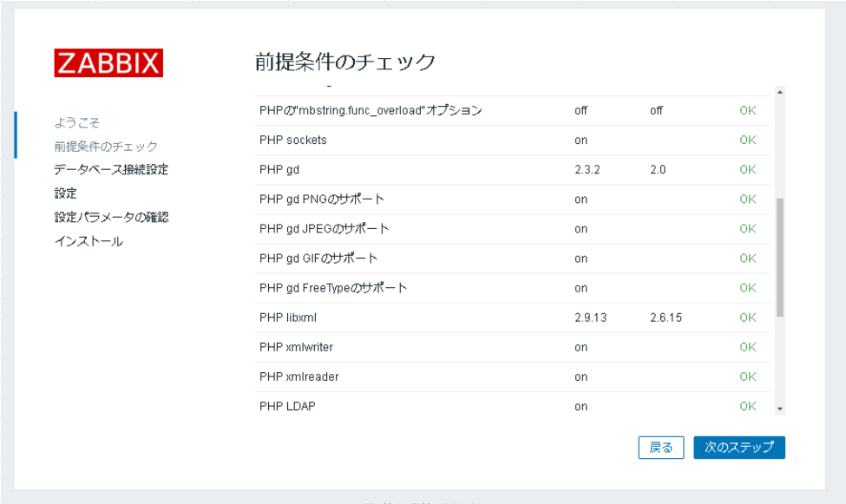This screenshot has height=504, width=846.
Task: Click 'on' value in PHP xmlreader row
Action: [x=581, y=376]
